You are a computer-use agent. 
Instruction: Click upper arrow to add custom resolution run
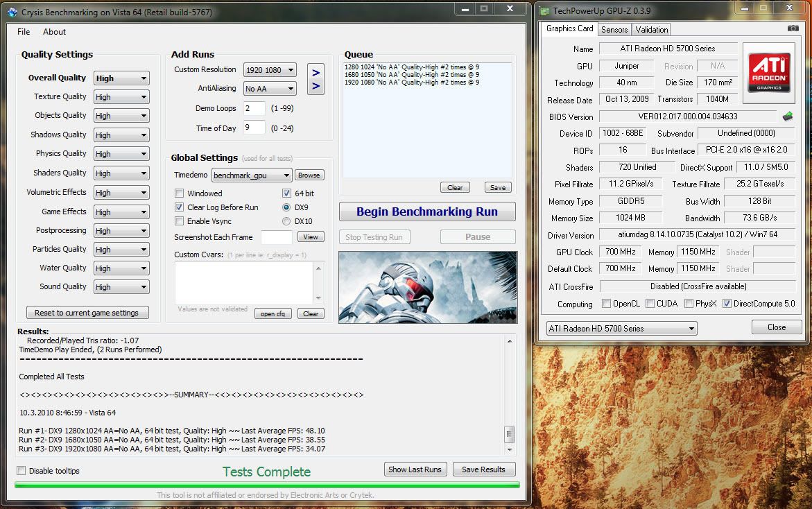tap(316, 72)
